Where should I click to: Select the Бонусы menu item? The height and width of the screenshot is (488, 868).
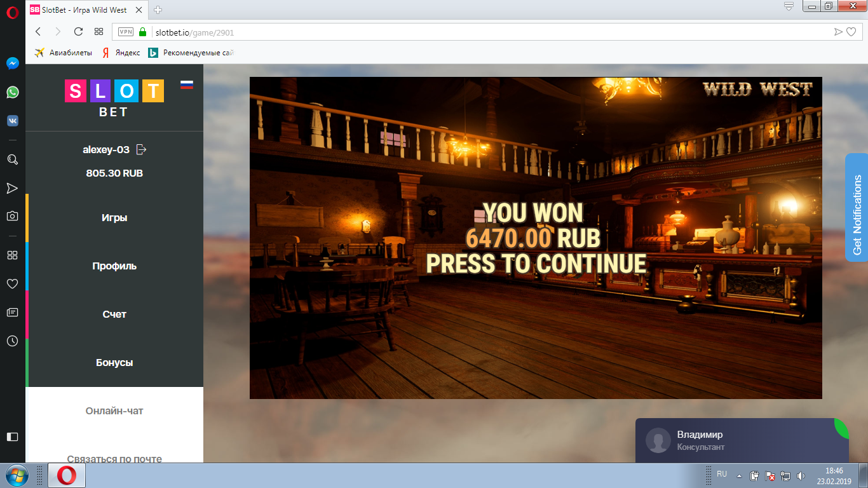click(114, 363)
